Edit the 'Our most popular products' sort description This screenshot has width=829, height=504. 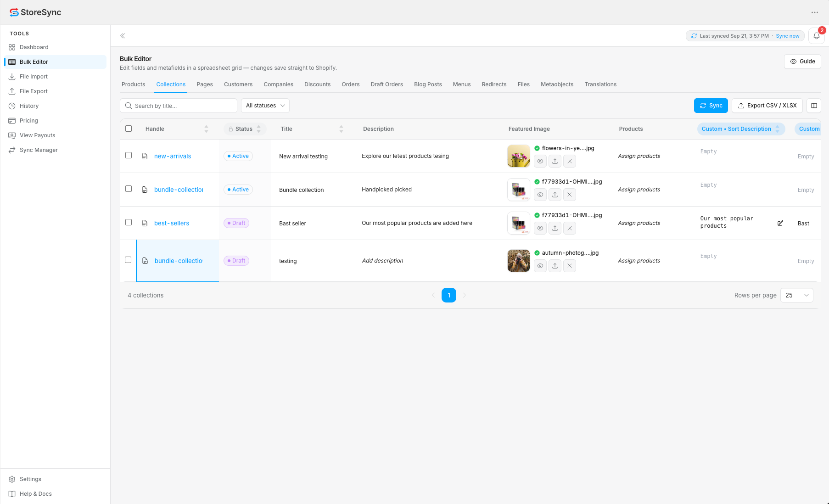click(780, 223)
